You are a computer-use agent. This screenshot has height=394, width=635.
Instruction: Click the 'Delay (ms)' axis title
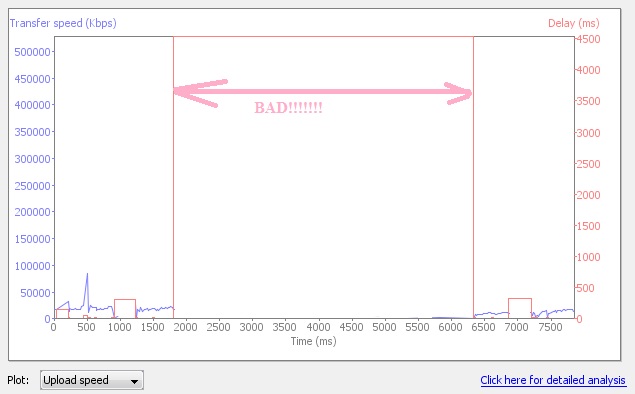pyautogui.click(x=573, y=23)
